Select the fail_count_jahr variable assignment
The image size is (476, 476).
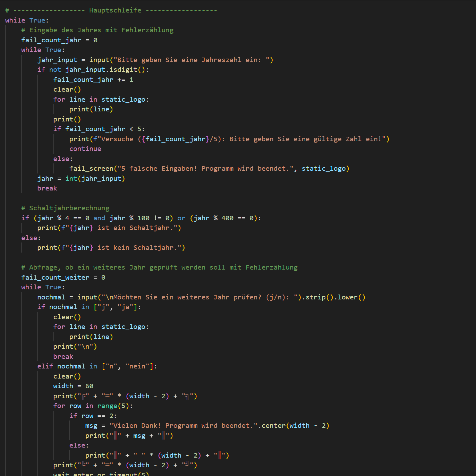[x=51, y=40]
